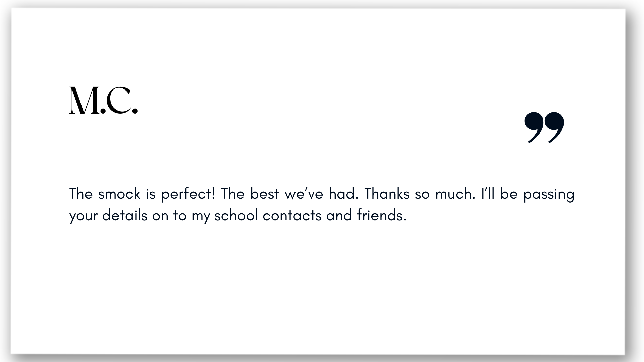
Task: Click the word "school" in the testimonial
Action: (236, 215)
